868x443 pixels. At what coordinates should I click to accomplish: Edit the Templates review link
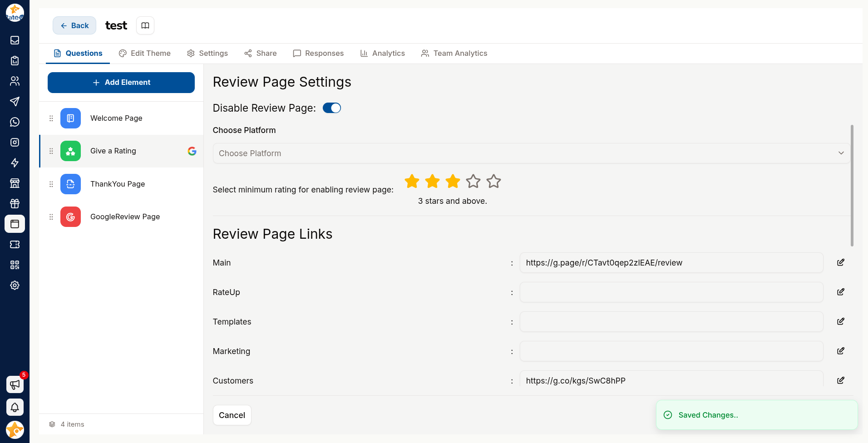(841, 321)
